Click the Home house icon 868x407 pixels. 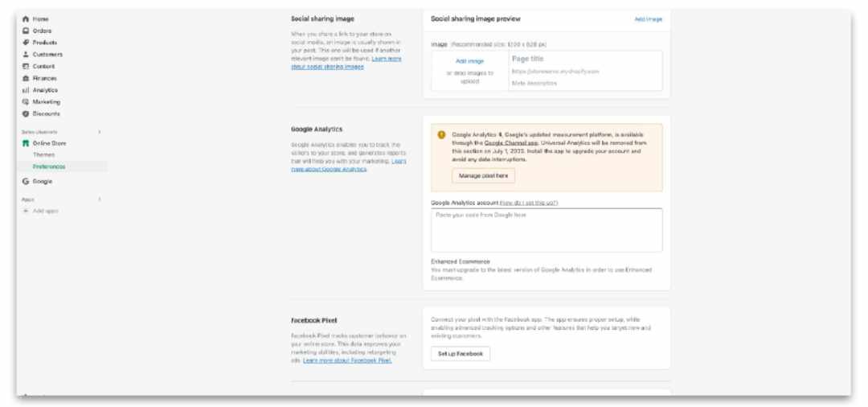point(26,18)
